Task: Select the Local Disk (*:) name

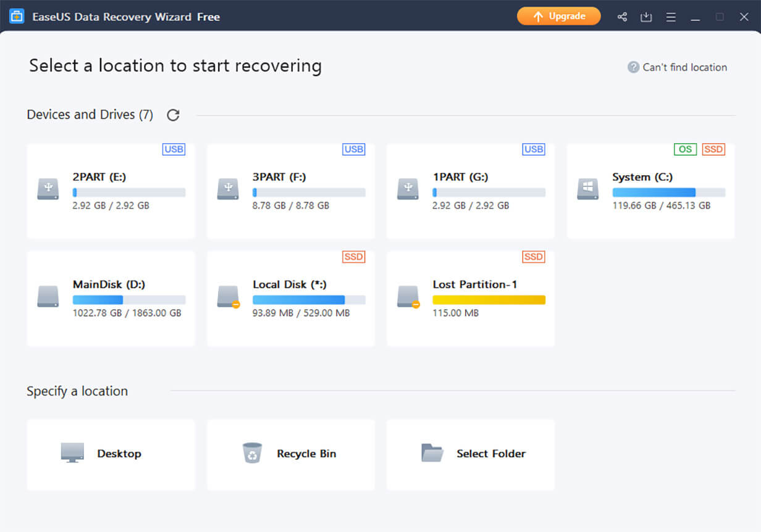Action: (x=290, y=285)
